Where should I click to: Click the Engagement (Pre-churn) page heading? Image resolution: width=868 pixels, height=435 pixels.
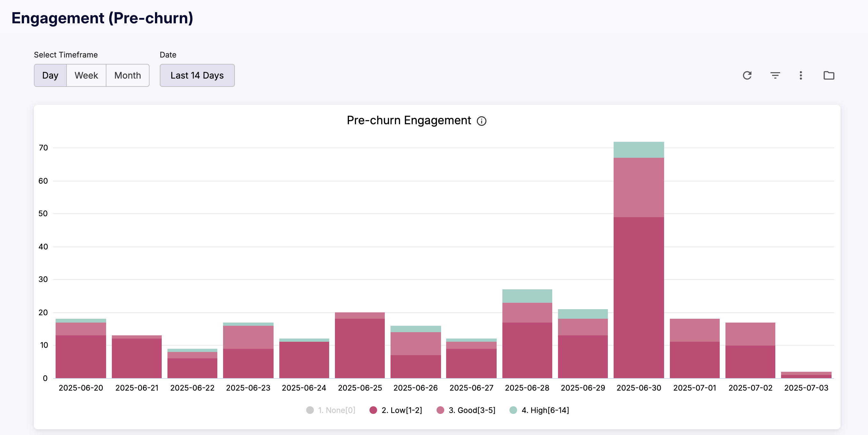click(x=103, y=18)
